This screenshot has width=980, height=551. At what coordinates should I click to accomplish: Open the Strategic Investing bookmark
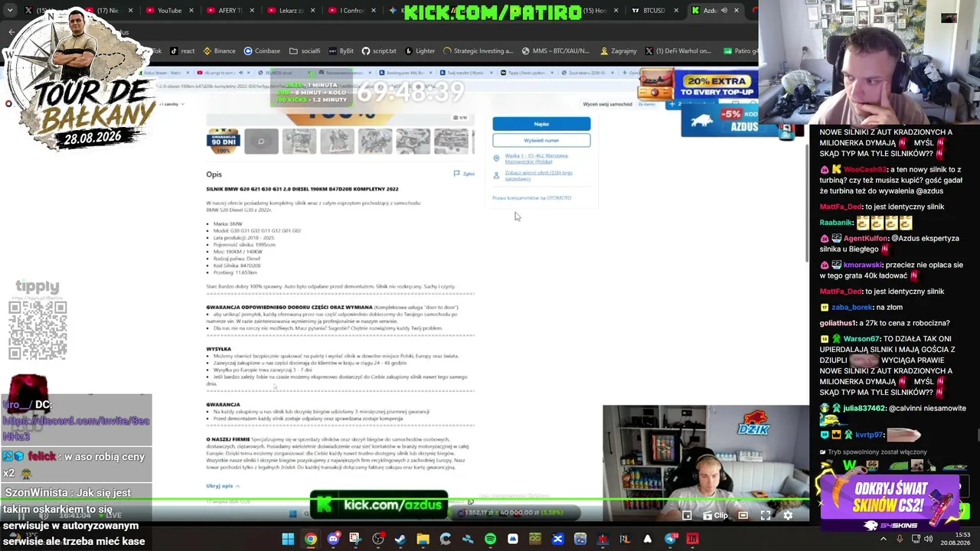coord(478,51)
